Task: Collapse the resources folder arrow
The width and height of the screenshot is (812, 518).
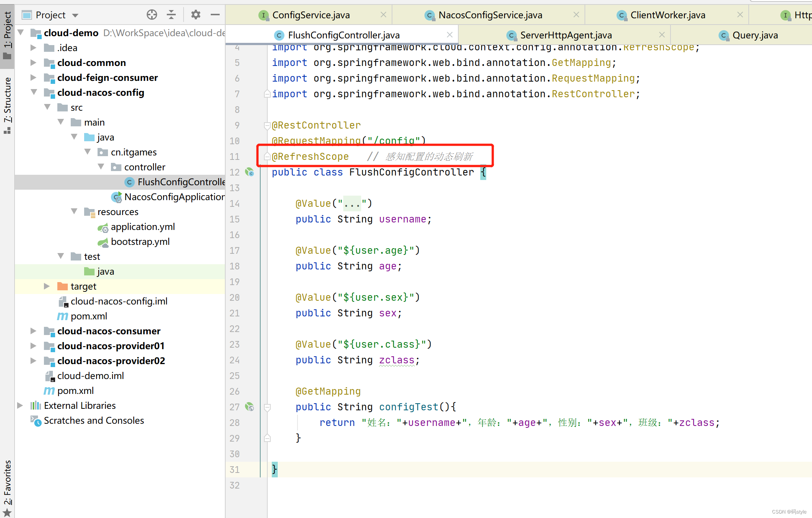Action: click(74, 211)
